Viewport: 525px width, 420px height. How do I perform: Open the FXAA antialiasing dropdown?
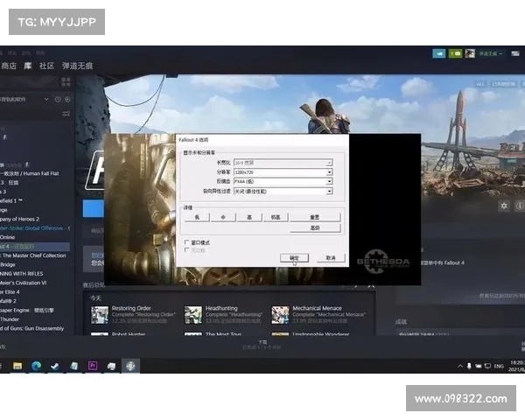[x=283, y=181]
